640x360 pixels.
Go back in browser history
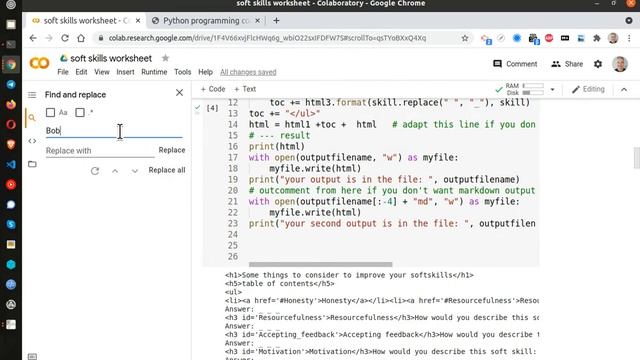33,38
